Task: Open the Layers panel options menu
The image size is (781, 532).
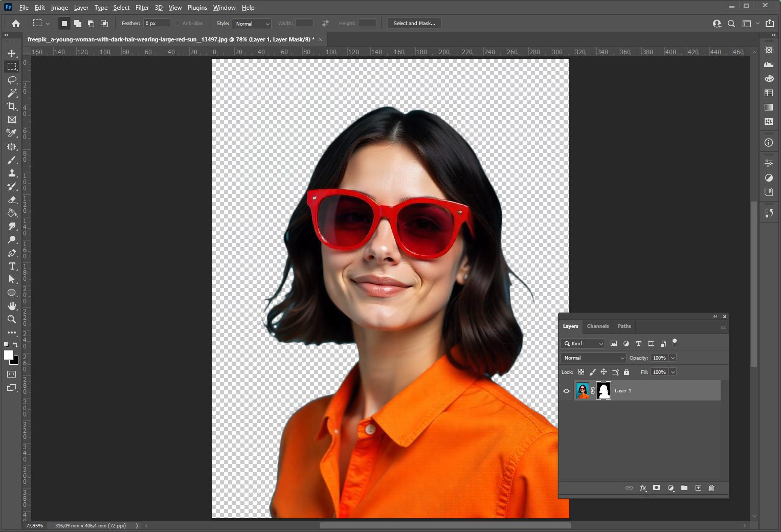Action: pyautogui.click(x=723, y=326)
